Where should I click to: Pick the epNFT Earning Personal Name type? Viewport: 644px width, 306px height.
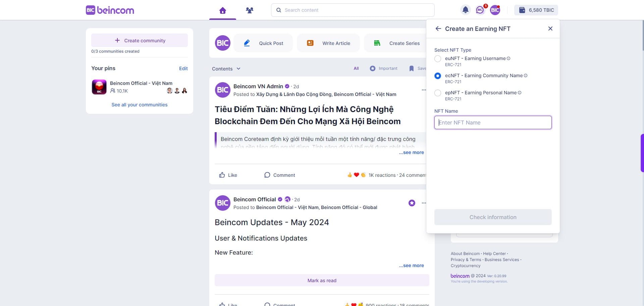[x=438, y=93]
